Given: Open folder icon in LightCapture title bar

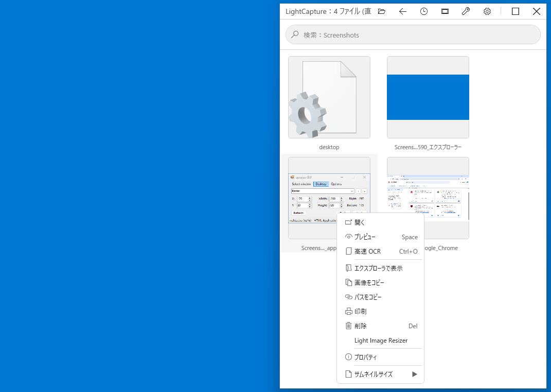Looking at the screenshot, I should (382, 12).
